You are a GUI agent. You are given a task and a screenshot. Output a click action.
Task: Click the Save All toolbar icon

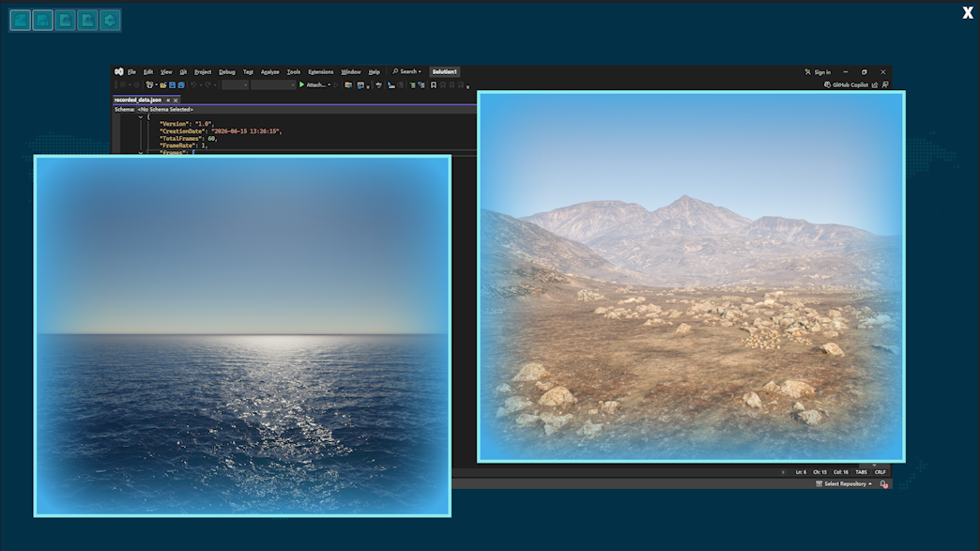(x=181, y=85)
